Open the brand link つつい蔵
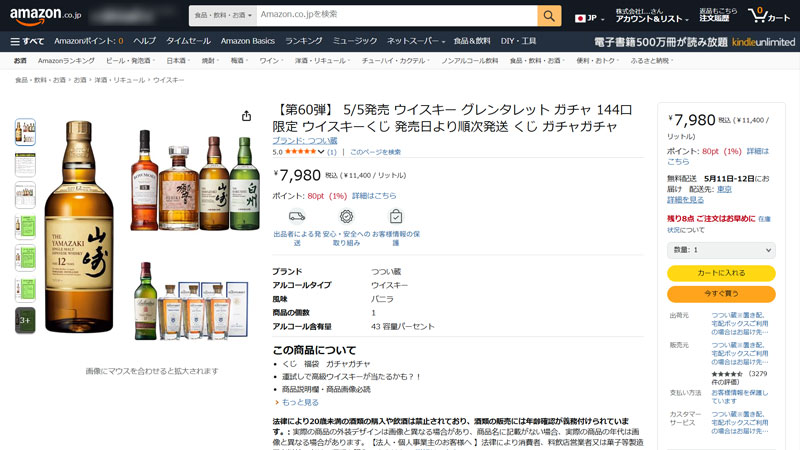Screen dimensions: 800x450 pyautogui.click(x=305, y=141)
